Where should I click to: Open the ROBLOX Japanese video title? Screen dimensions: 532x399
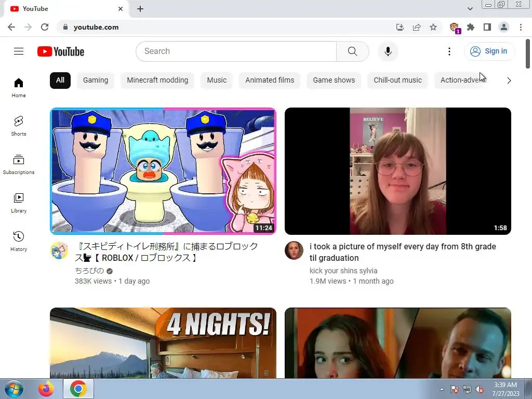point(166,252)
